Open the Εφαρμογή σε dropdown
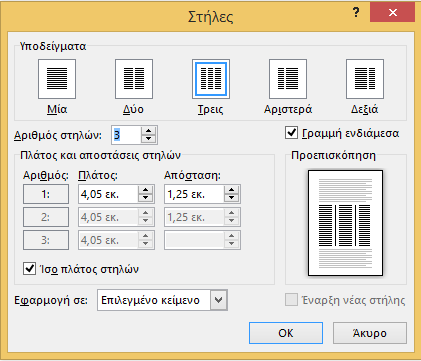 (x=219, y=300)
